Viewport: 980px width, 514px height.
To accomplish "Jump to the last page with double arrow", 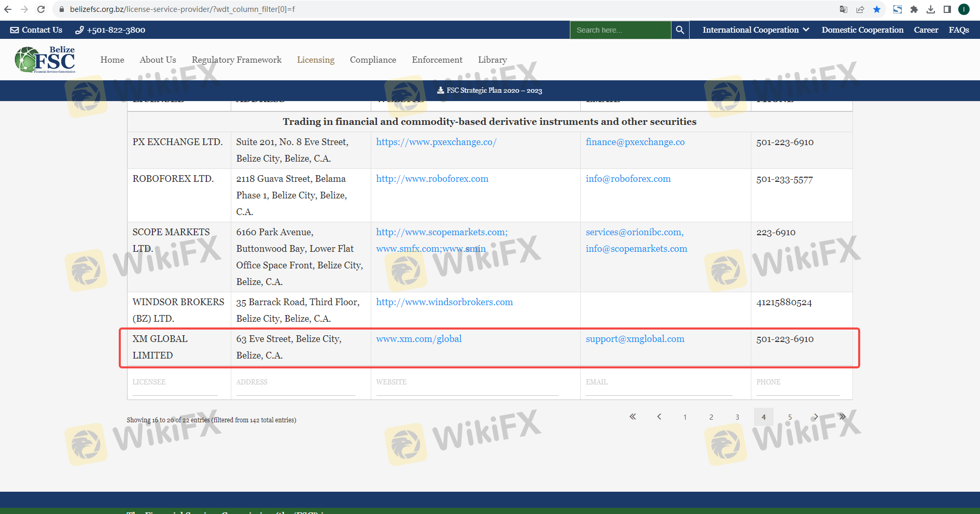I will (x=842, y=417).
